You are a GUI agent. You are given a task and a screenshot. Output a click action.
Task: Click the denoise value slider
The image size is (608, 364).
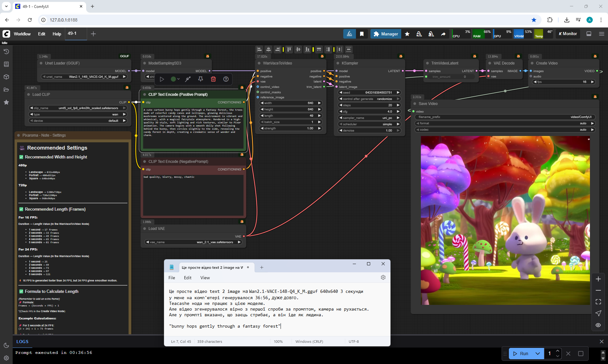click(369, 130)
